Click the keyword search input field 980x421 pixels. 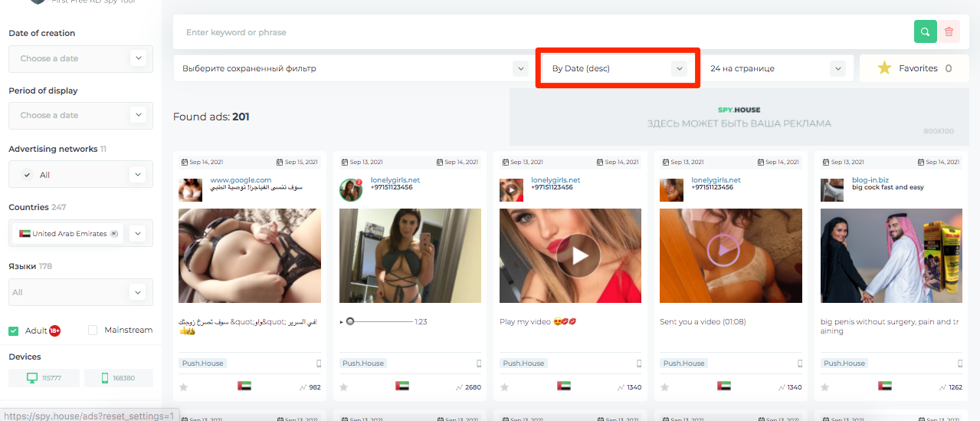(536, 32)
